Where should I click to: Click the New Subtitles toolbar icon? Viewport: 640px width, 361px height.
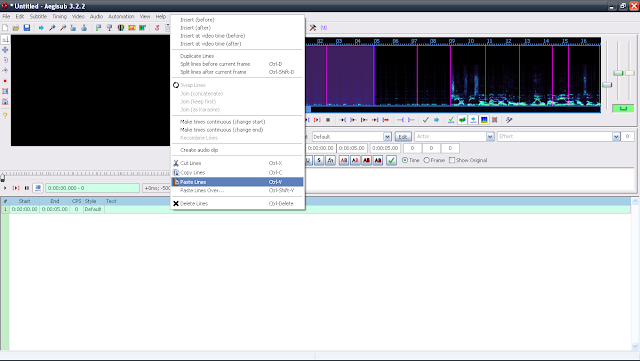[x=5, y=28]
